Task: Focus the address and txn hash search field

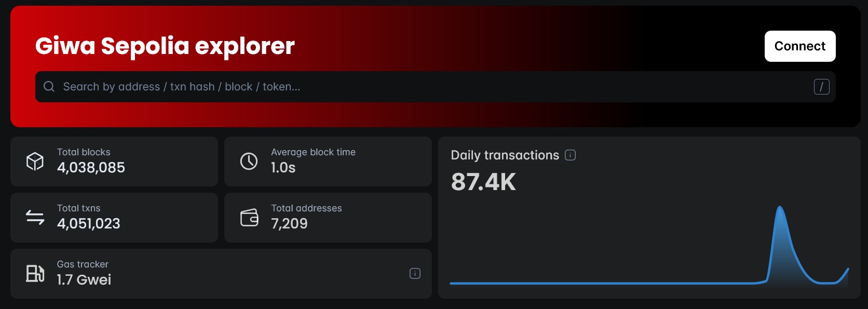Action: 435,87
